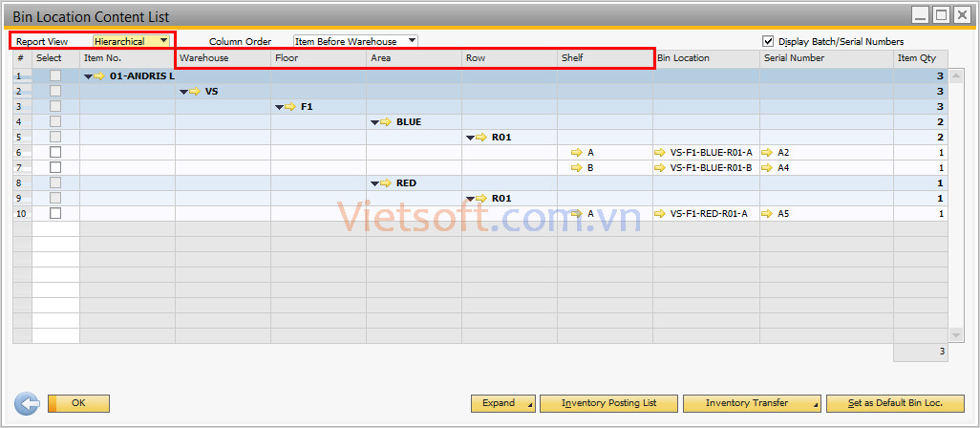Click the table's vertical scrollbar down arrow
The width and height of the screenshot is (980, 428).
tap(957, 335)
